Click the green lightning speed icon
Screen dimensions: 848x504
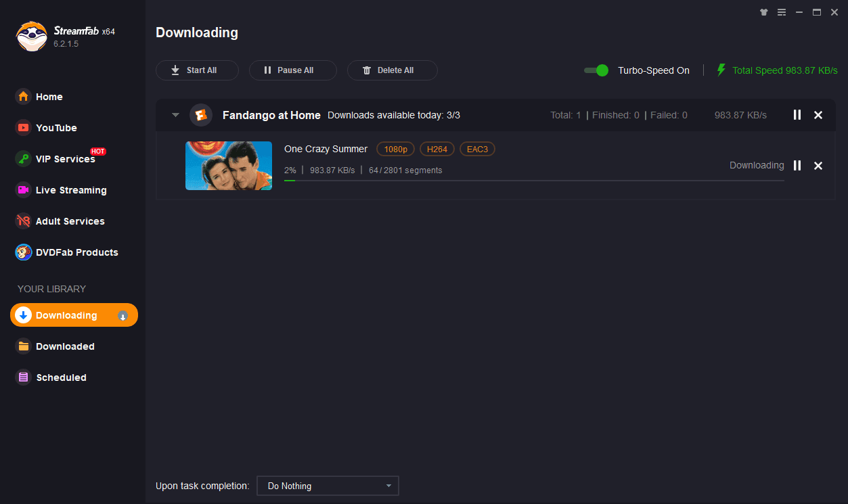coord(721,70)
